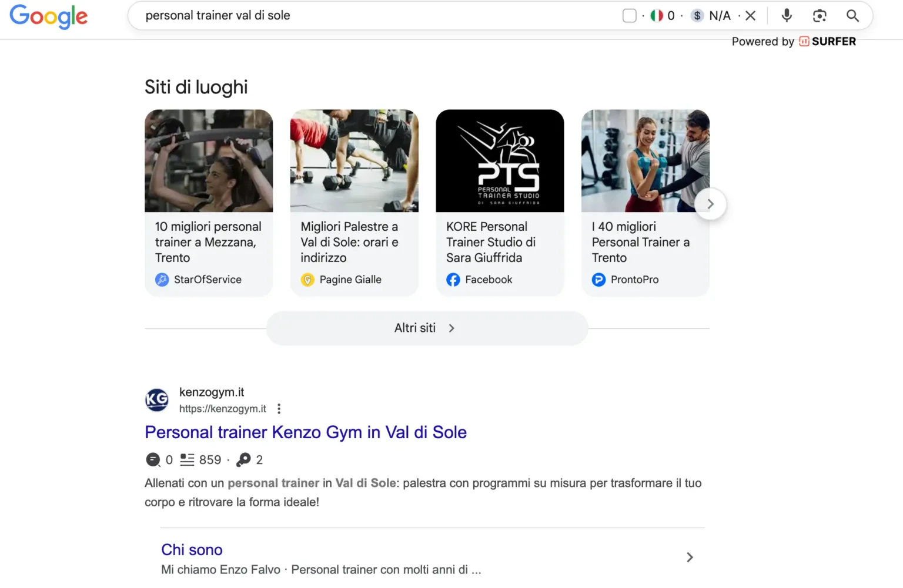Click the Surfer keyword key icon showing 2
903x588 pixels.
tap(243, 459)
